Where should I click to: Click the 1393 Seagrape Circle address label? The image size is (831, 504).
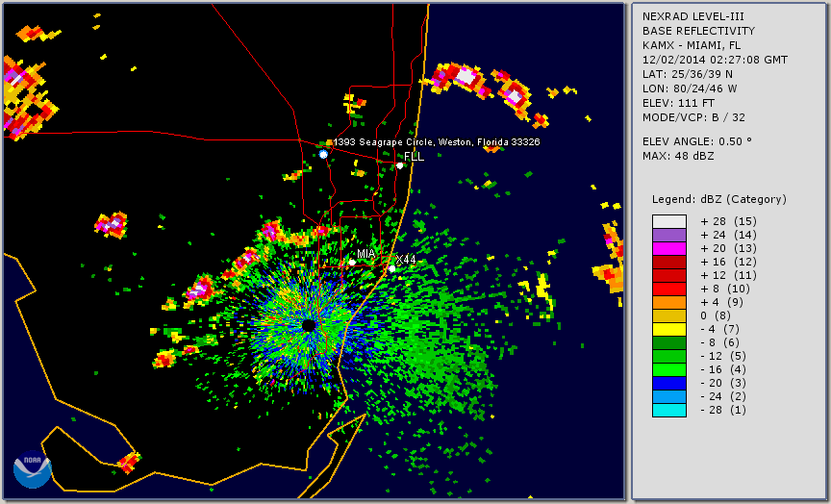tap(437, 142)
